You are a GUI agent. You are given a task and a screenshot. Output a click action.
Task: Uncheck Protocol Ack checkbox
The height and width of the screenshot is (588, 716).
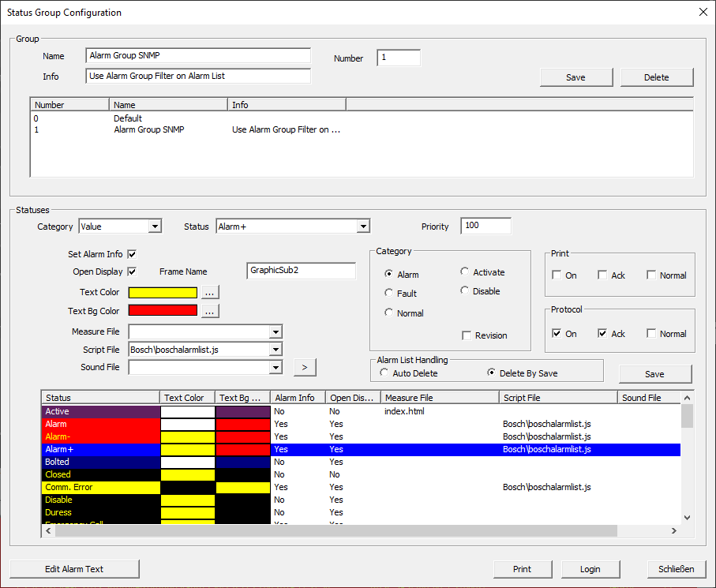(602, 333)
